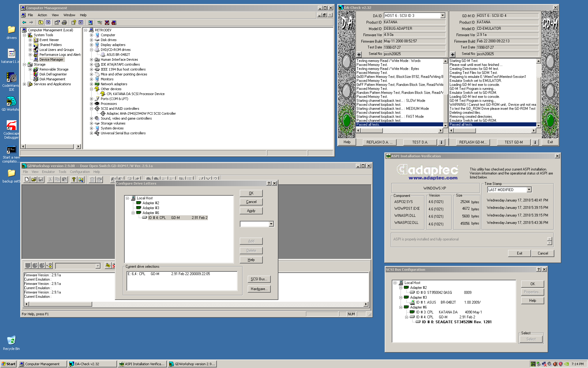Click the New document icon in GDWorkshop
Screen dimensions: 588x368
tap(27, 179)
